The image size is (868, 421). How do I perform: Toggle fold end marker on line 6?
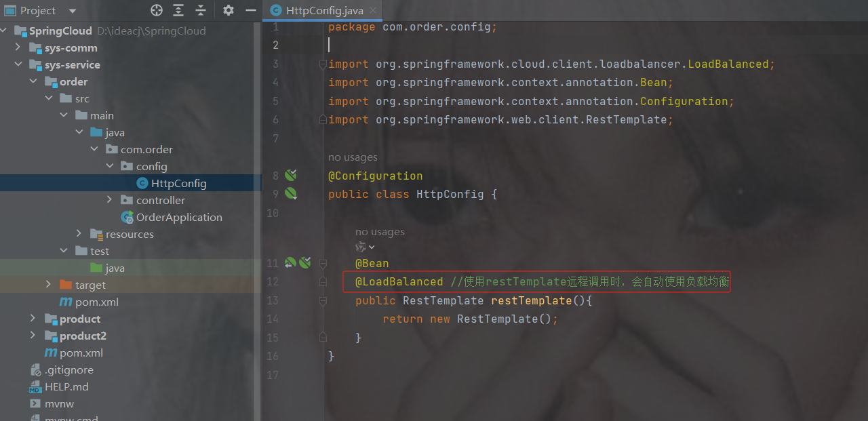323,120
